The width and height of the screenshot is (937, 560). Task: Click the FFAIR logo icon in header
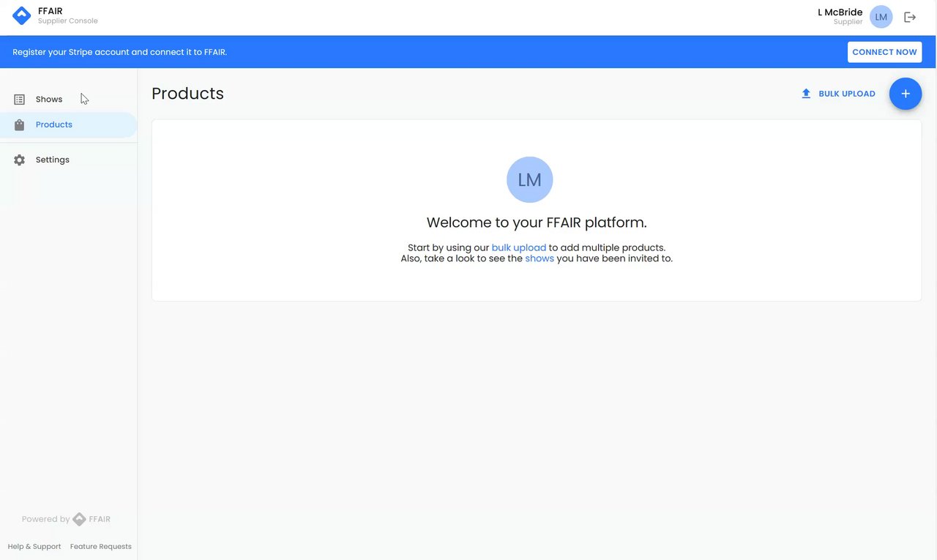[22, 15]
